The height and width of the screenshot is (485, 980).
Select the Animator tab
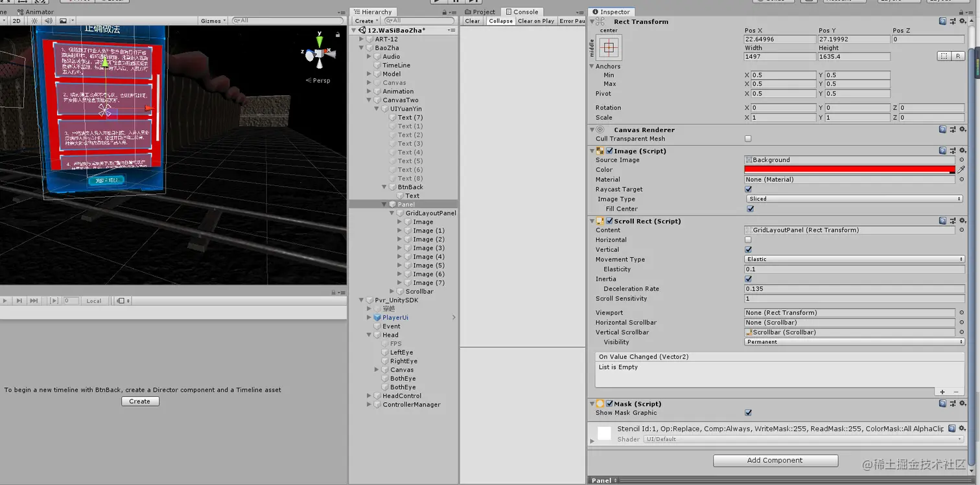[x=35, y=12]
